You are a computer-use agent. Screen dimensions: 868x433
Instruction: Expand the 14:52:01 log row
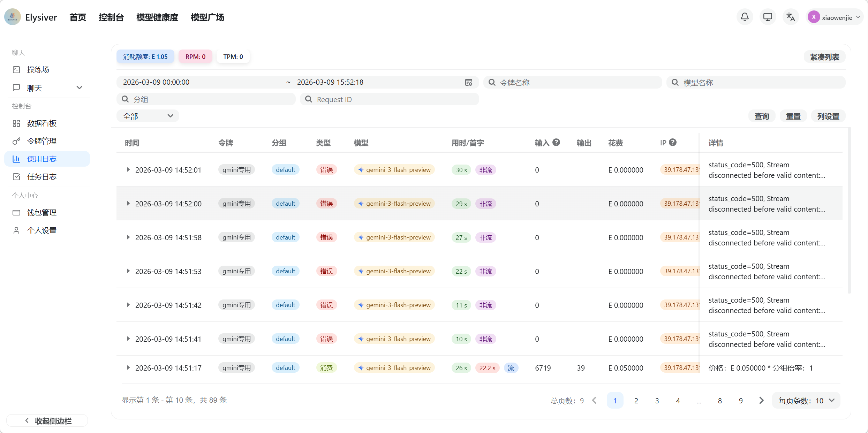128,170
